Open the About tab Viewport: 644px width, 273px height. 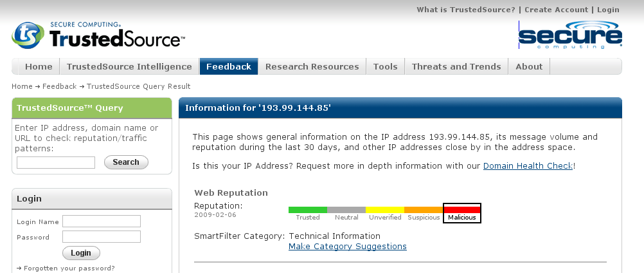(x=529, y=66)
